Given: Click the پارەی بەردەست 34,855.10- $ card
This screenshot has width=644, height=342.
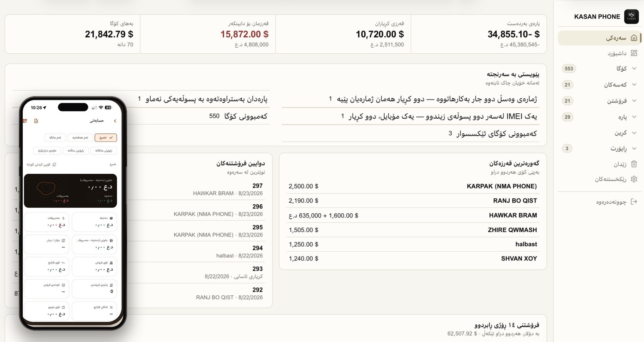Looking at the screenshot, I should point(479,34).
